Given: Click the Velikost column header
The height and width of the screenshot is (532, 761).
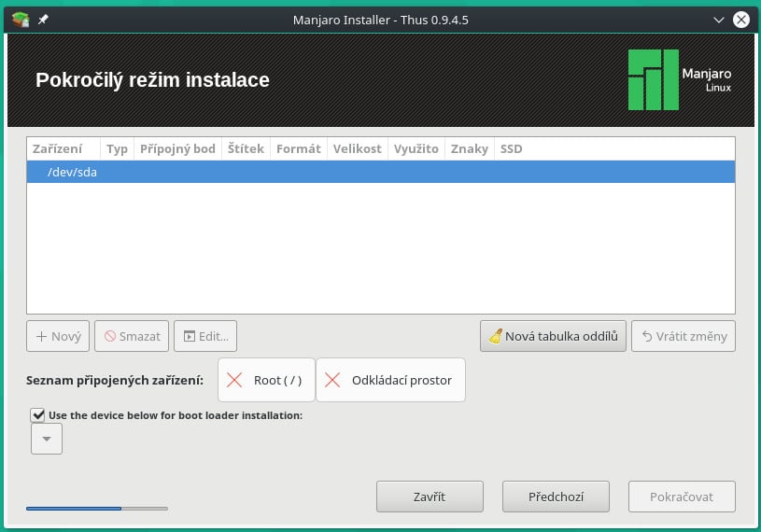Looking at the screenshot, I should [x=358, y=149].
